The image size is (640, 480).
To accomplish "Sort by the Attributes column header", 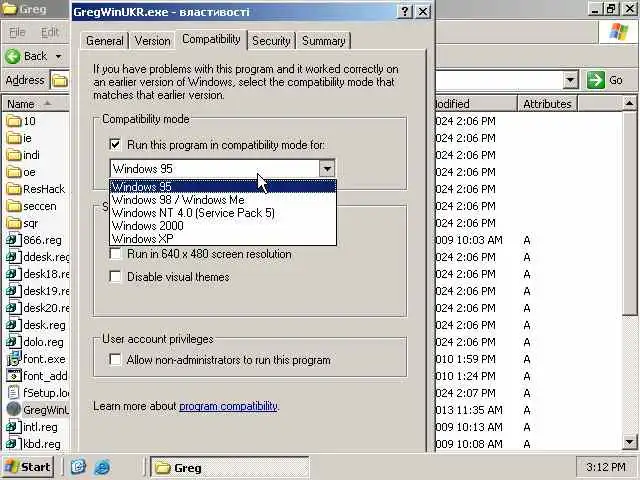I will click(x=547, y=104).
